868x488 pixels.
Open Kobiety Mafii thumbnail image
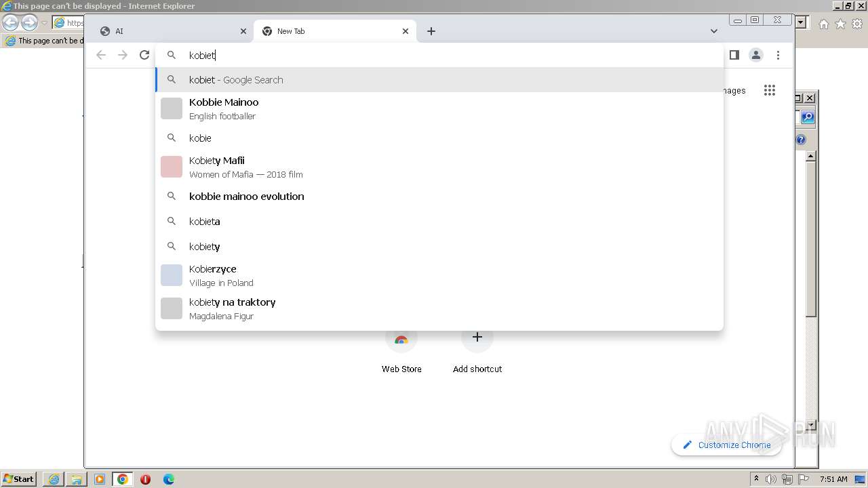172,167
